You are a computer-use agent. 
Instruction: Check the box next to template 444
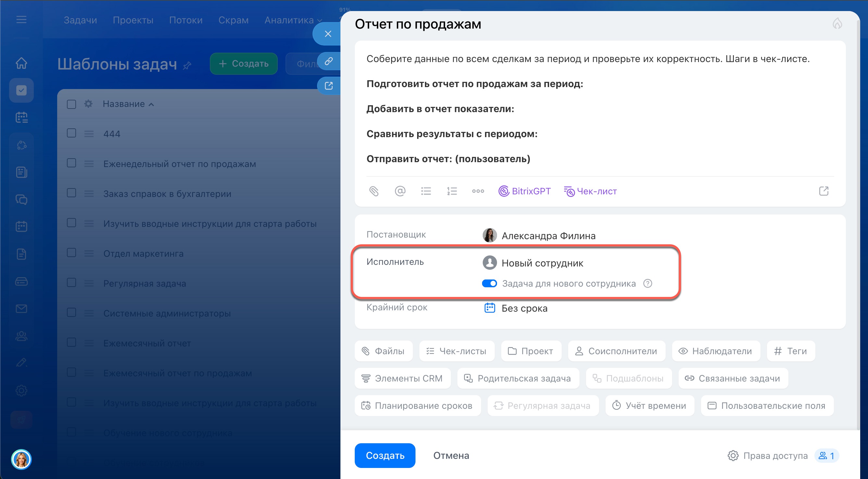[71, 133]
